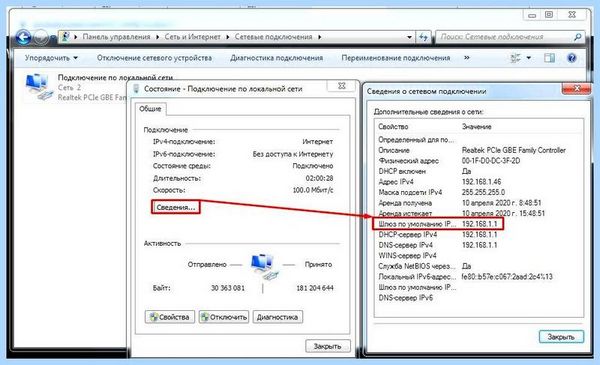Close the Состояние dialog with Закрыть
Screen dimensions: 600x365
pos(328,346)
